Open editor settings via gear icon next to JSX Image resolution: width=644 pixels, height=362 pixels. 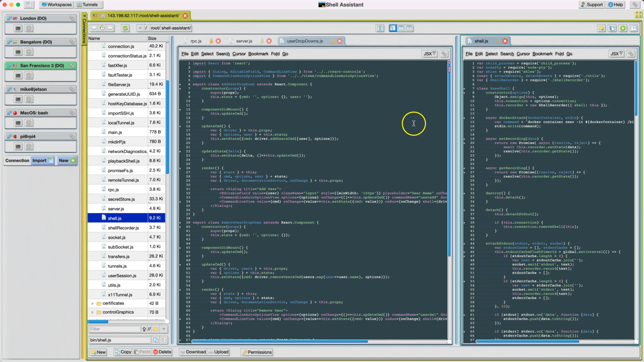coord(444,54)
